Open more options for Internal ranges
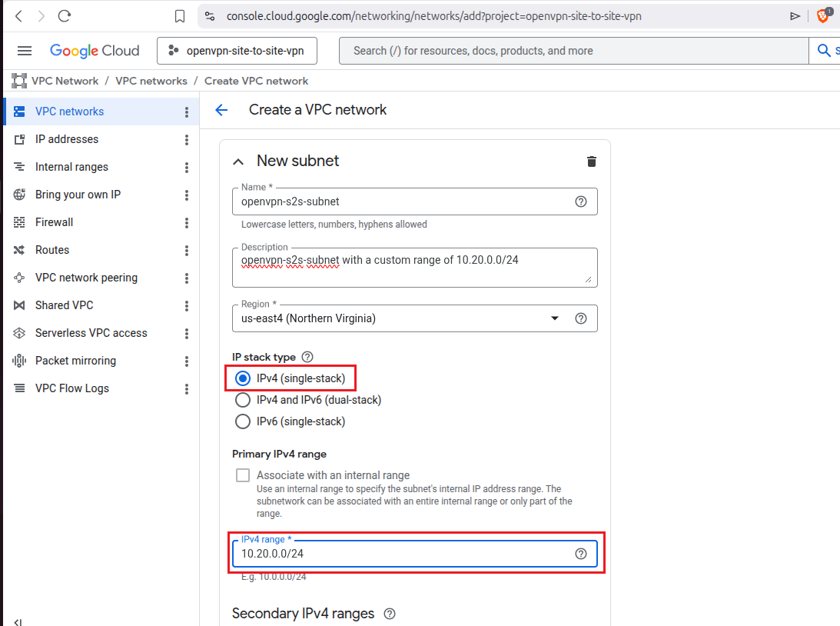The height and width of the screenshot is (626, 840). [x=187, y=168]
